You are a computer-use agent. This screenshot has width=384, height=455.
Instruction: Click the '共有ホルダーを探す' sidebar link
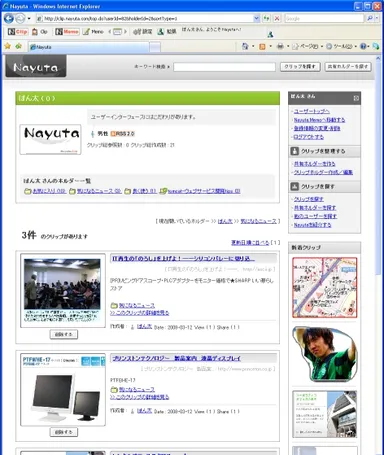pos(315,208)
